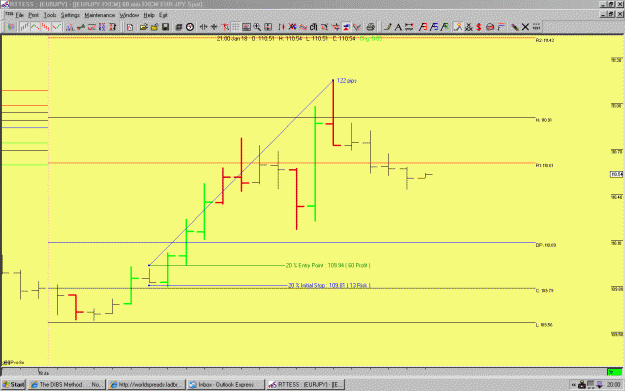
Task: Open the Settings menu
Action: coord(70,15)
